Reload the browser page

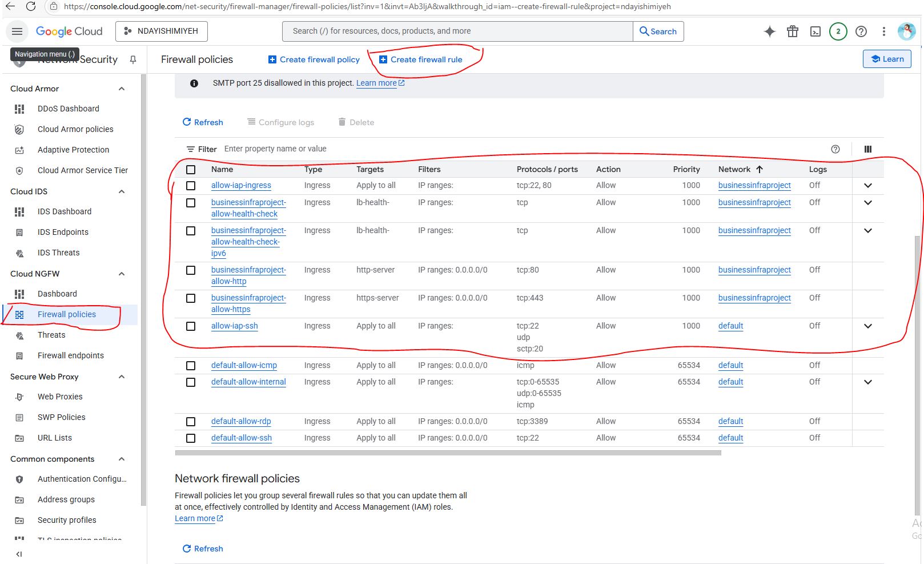(x=31, y=6)
